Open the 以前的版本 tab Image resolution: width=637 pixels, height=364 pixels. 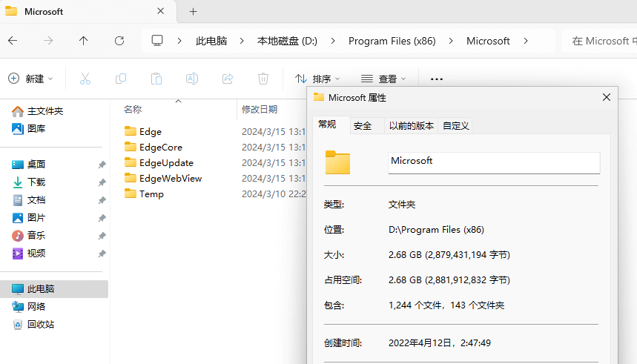point(412,125)
